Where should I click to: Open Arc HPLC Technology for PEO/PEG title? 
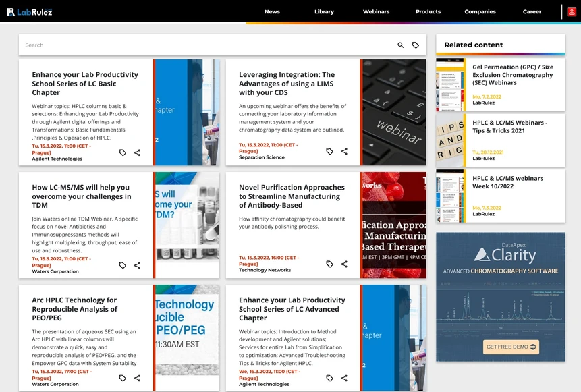74,308
